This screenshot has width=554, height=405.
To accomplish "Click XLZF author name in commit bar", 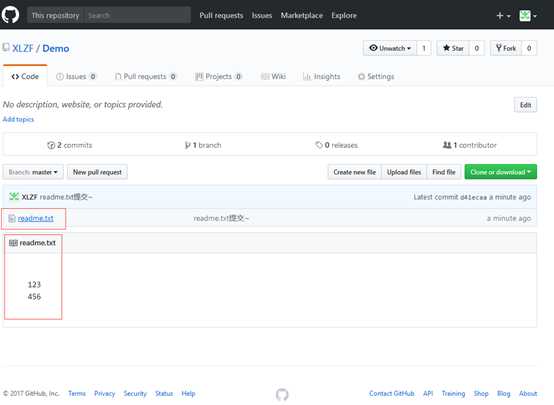I will coord(29,197).
